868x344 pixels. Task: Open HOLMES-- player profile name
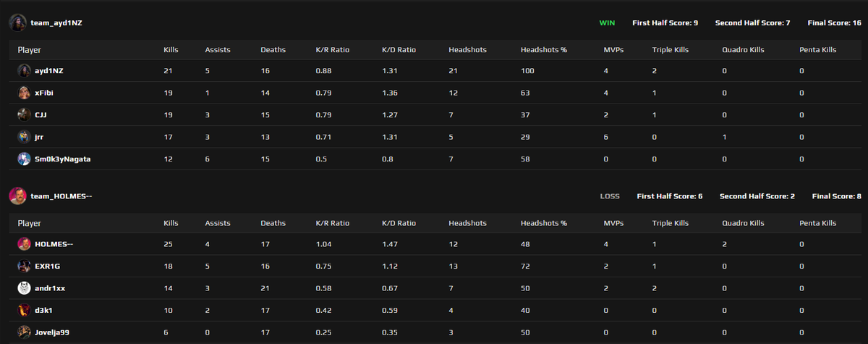pos(54,244)
